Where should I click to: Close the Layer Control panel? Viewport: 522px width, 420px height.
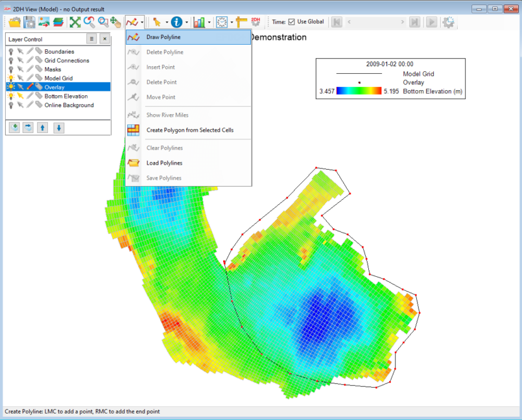coord(104,39)
